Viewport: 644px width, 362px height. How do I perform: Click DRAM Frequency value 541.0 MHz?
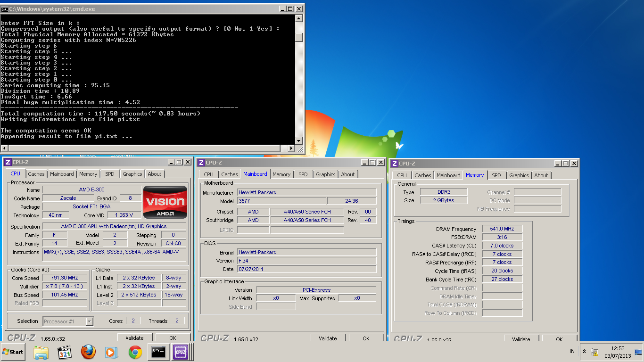[502, 229]
